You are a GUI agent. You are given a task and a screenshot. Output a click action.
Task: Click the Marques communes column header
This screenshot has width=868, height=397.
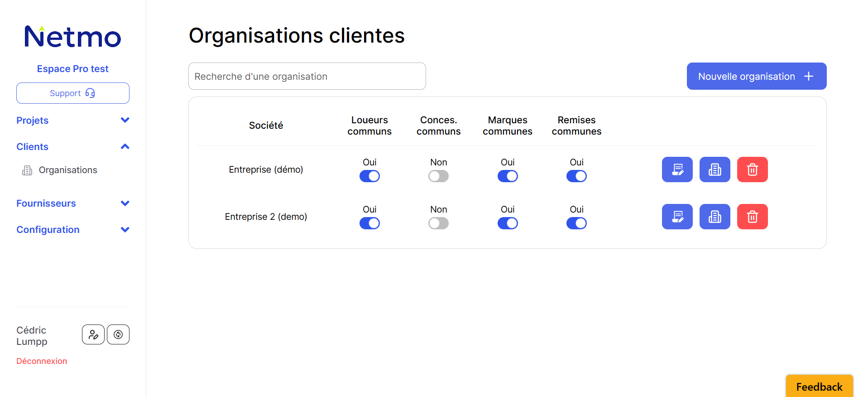coord(508,126)
